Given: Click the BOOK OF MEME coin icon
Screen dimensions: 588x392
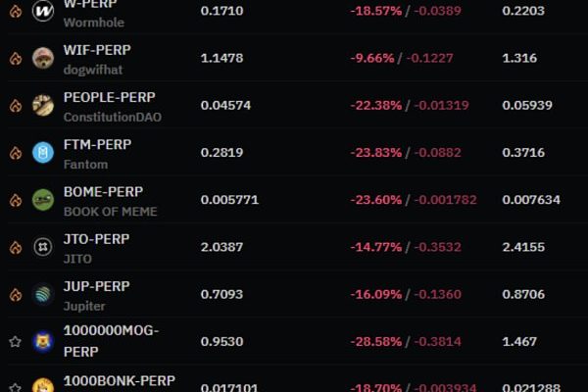Looking at the screenshot, I should click(43, 200).
